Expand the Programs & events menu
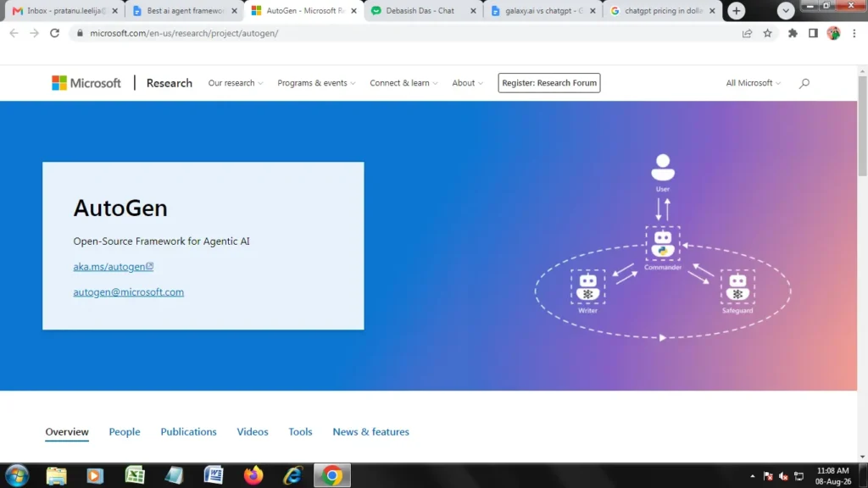 [x=316, y=83]
